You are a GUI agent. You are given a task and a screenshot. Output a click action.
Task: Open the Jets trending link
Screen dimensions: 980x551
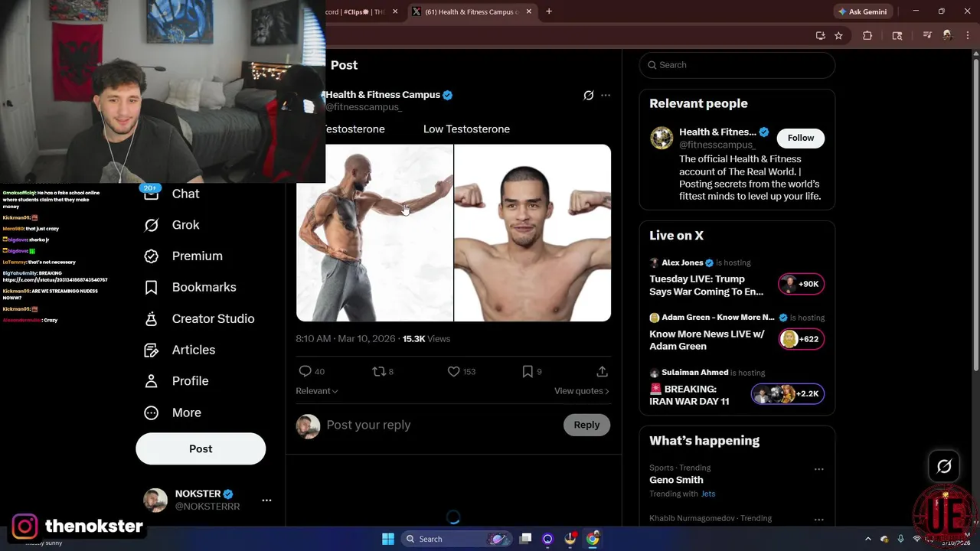coord(708,494)
